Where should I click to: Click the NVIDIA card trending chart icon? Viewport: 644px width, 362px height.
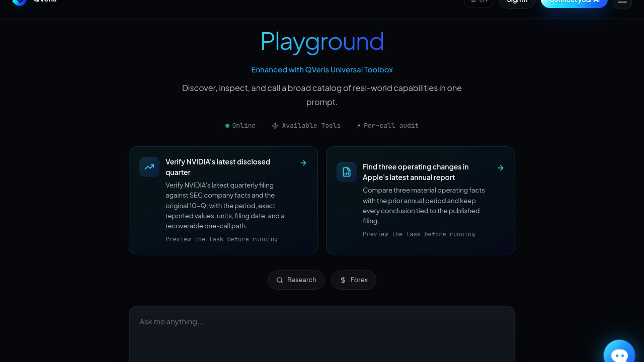click(149, 167)
